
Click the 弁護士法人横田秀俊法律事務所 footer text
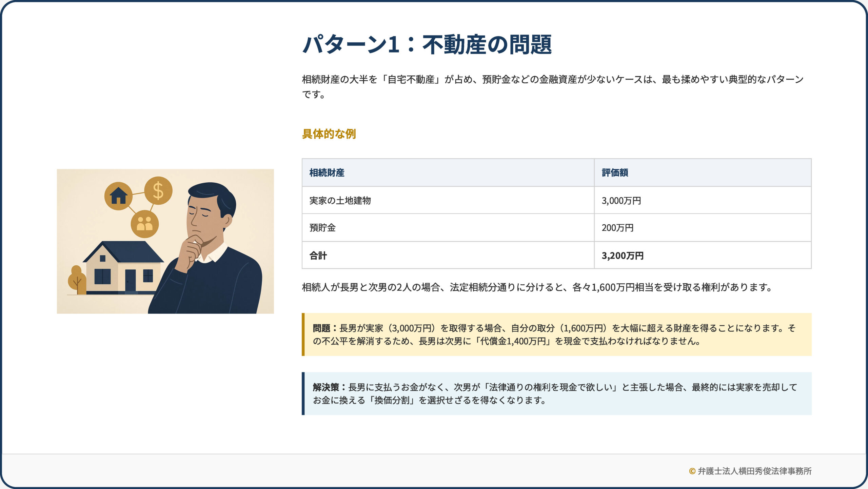pos(754,471)
